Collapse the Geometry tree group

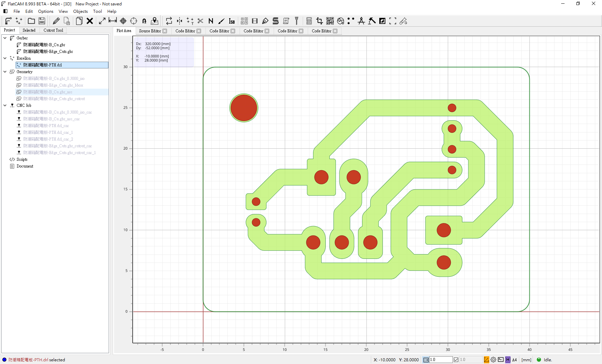[x=5, y=72]
